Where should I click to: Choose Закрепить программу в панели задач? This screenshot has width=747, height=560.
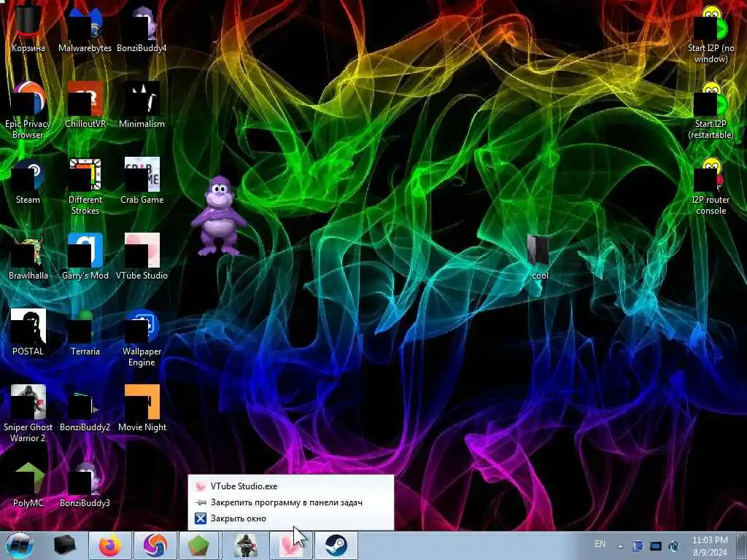tap(290, 502)
